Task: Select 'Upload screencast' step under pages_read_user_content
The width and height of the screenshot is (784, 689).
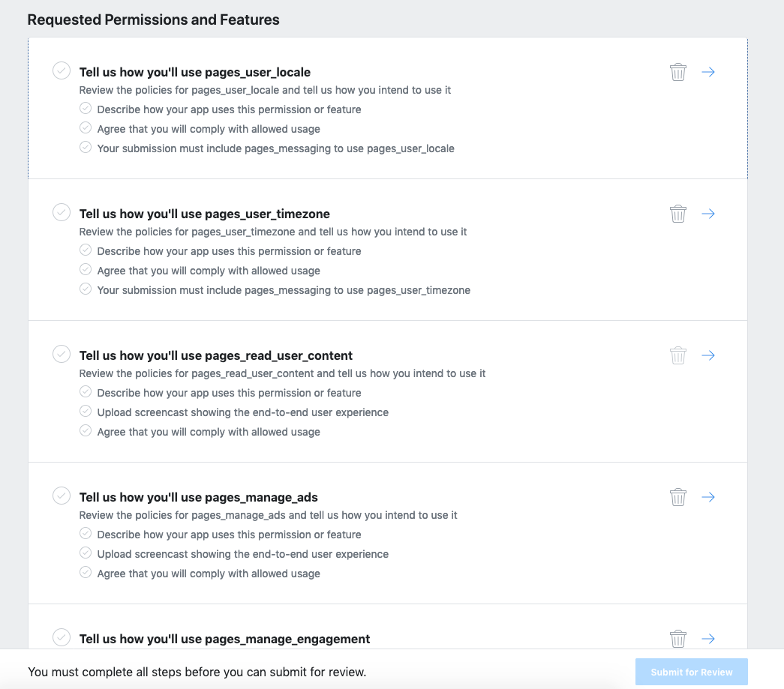Action: (x=242, y=412)
